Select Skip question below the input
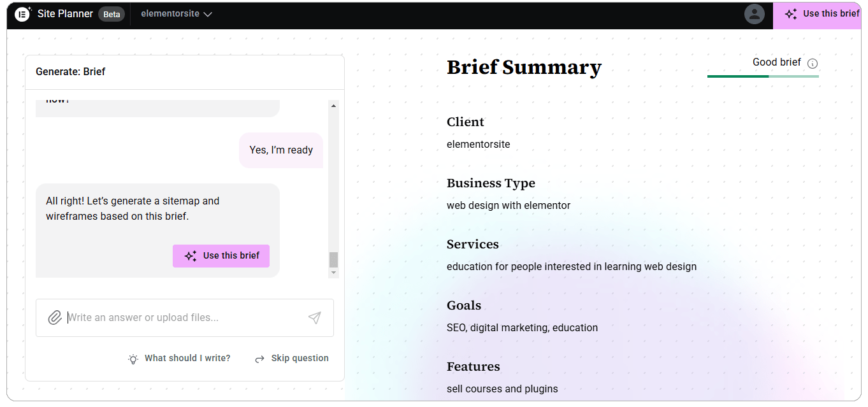This screenshot has height=407, width=868. [x=300, y=358]
